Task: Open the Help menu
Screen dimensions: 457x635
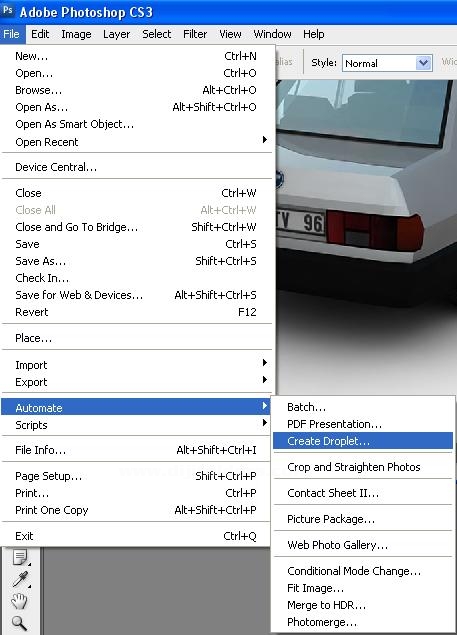Action: click(x=314, y=34)
